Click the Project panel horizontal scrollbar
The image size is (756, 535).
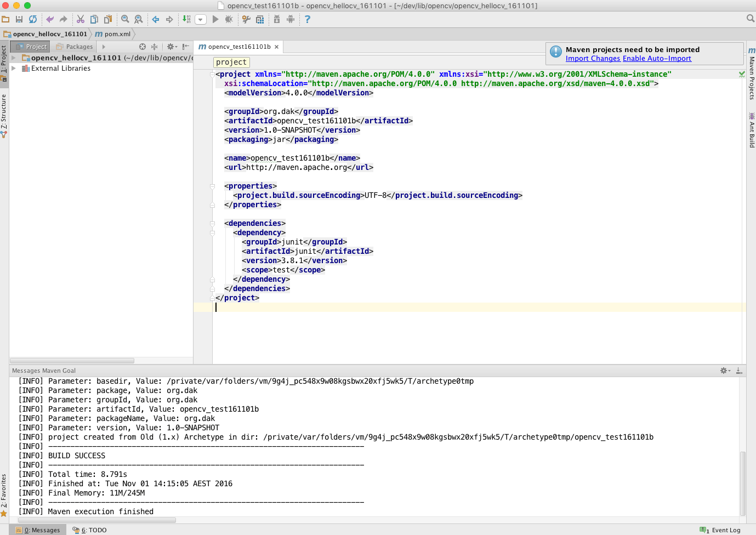(72, 361)
